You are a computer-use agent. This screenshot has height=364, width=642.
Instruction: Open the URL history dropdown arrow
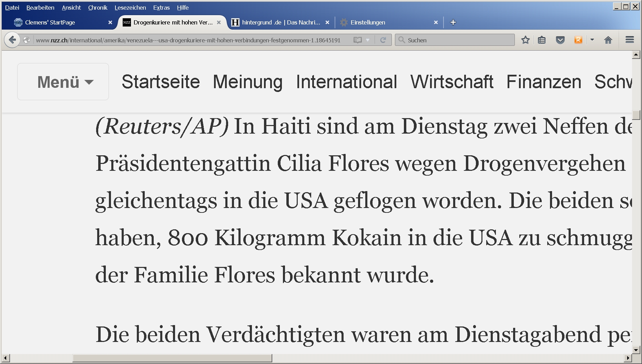click(368, 40)
